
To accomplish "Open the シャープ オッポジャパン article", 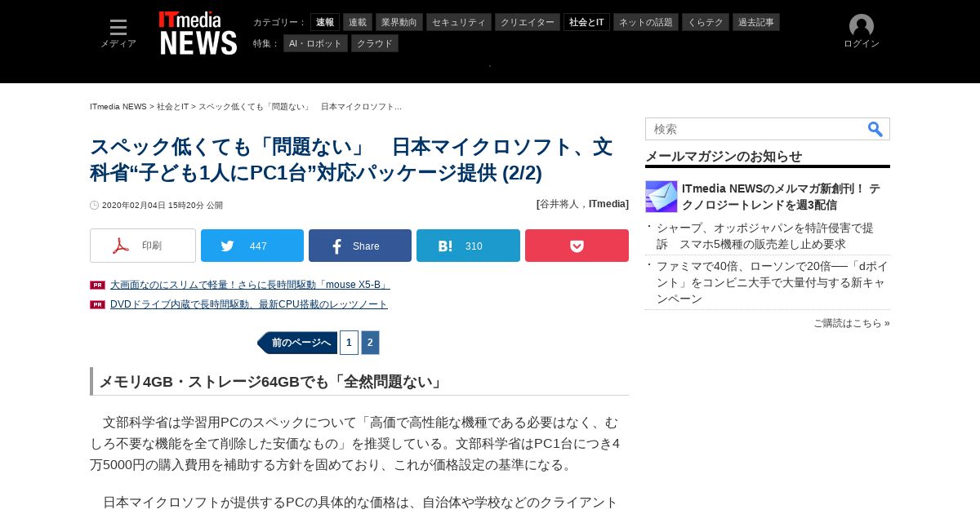I will tap(765, 236).
